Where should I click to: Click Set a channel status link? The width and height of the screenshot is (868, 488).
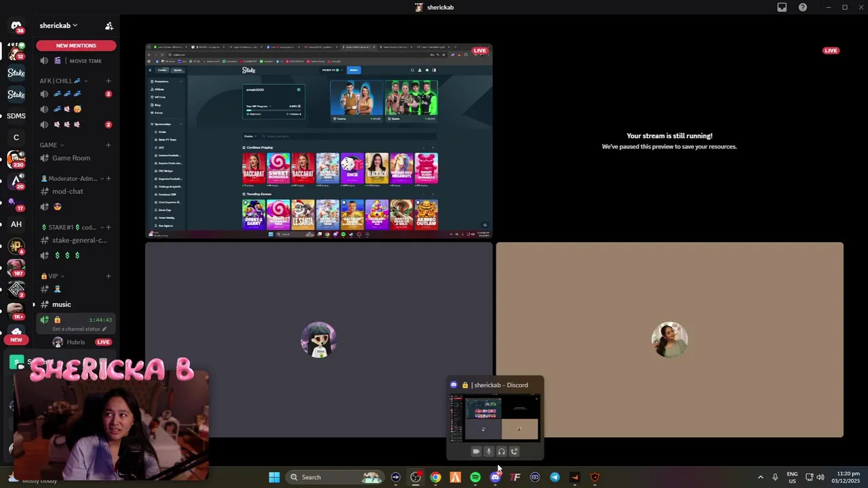pos(79,329)
